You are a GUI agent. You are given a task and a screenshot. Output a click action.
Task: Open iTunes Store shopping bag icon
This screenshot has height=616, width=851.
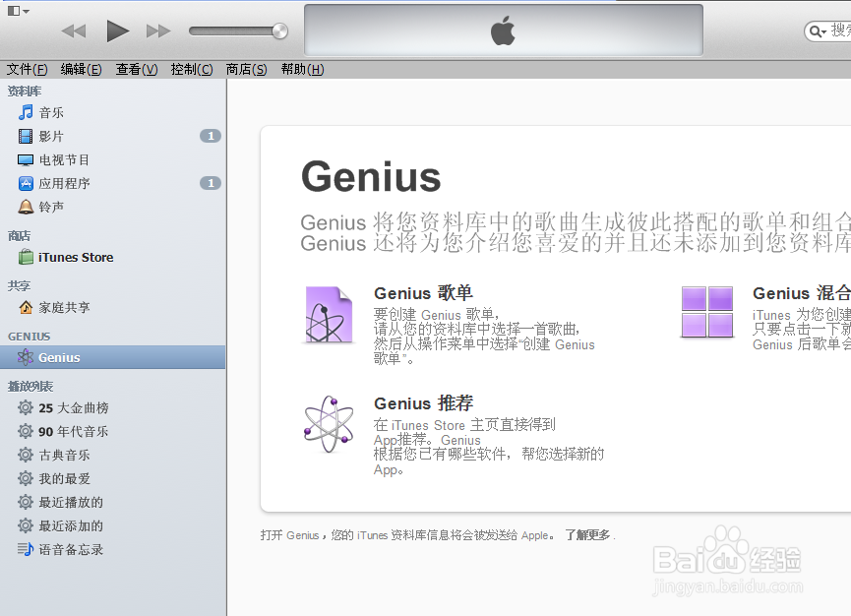pos(26,257)
